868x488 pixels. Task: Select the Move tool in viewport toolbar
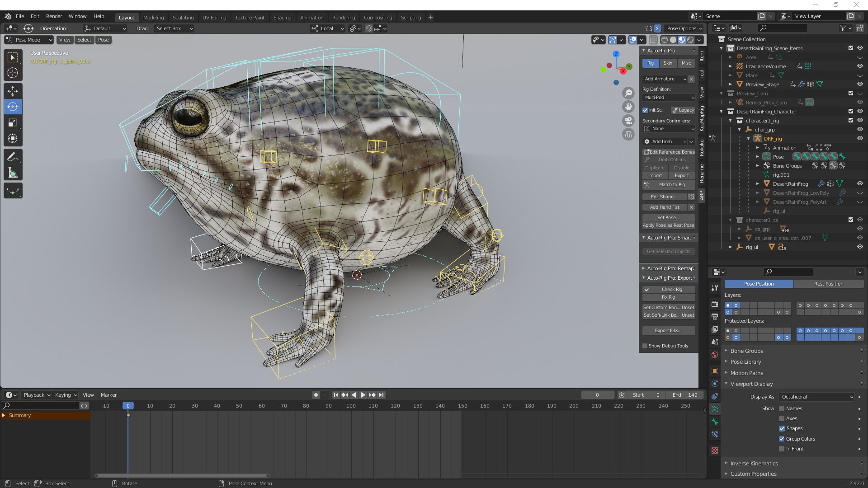(x=13, y=91)
